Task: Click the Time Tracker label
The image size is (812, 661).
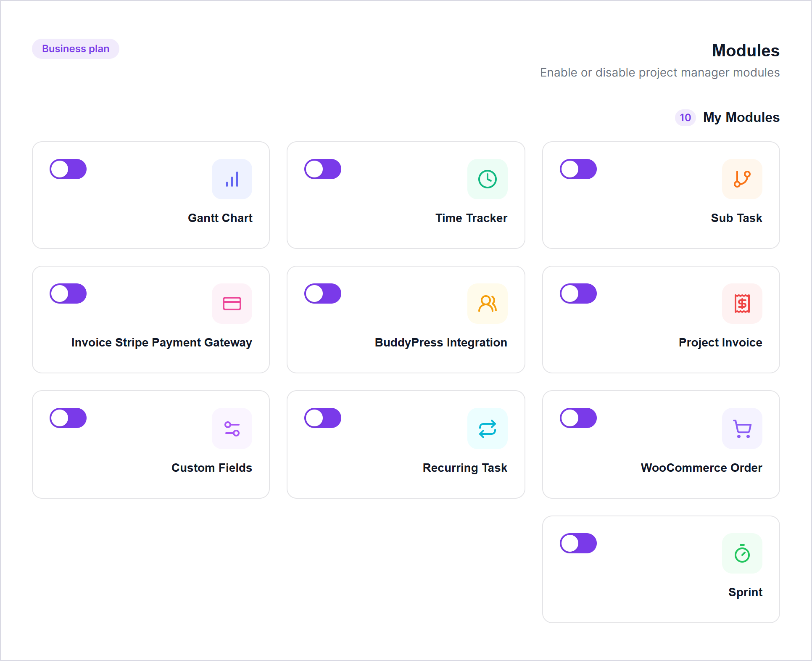Action: tap(472, 218)
